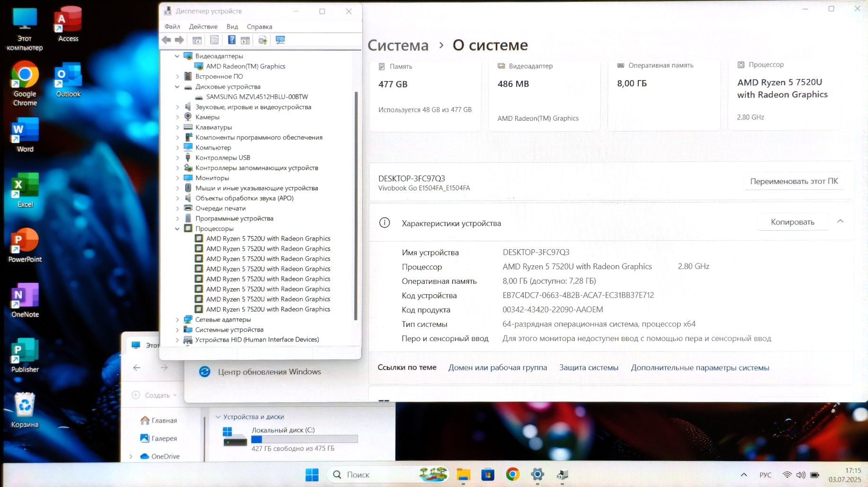Open PowerPoint desktop shortcut
Screen dimensions: 868x487
pyautogui.click(x=25, y=245)
